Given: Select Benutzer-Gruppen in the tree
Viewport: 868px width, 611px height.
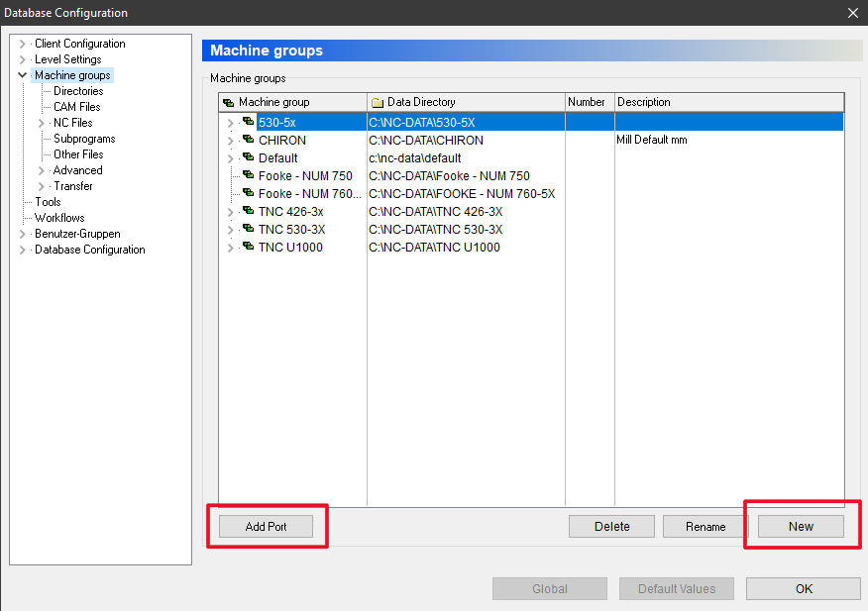Looking at the screenshot, I should click(x=77, y=234).
